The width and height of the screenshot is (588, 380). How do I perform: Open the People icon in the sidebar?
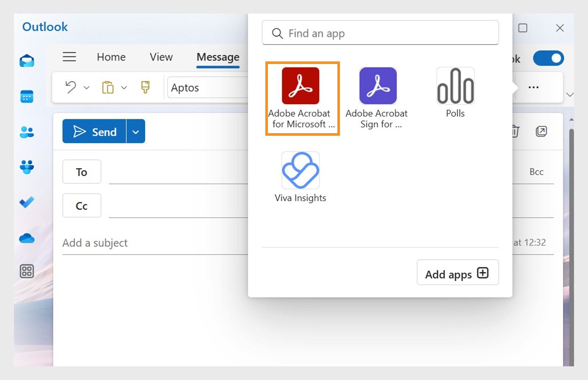(26, 131)
